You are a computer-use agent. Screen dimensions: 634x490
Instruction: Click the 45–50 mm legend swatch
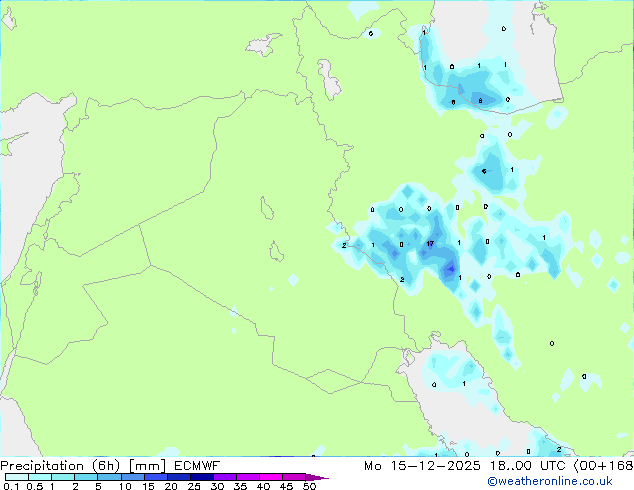point(294,477)
